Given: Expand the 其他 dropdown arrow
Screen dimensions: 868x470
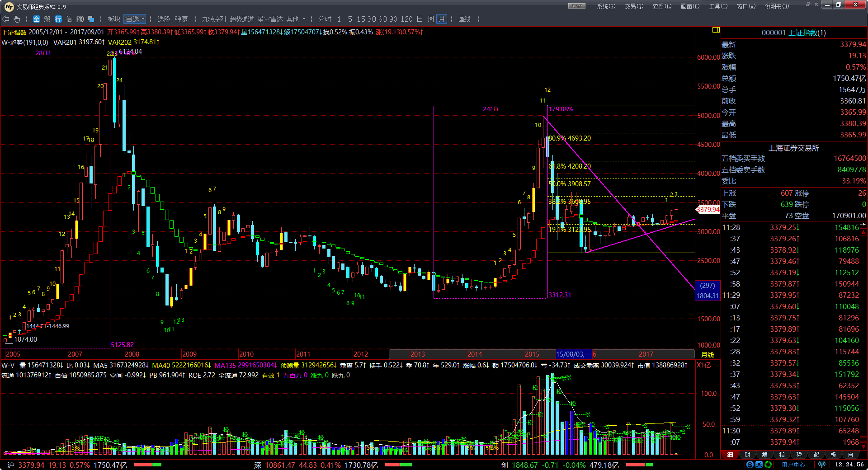Looking at the screenshot, I should (304, 19).
